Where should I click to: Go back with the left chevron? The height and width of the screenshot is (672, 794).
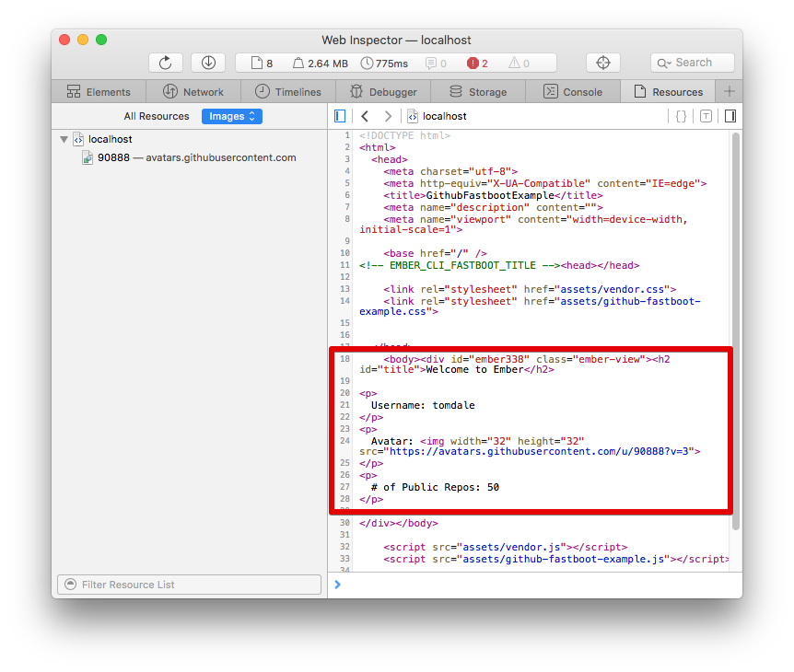tap(365, 116)
